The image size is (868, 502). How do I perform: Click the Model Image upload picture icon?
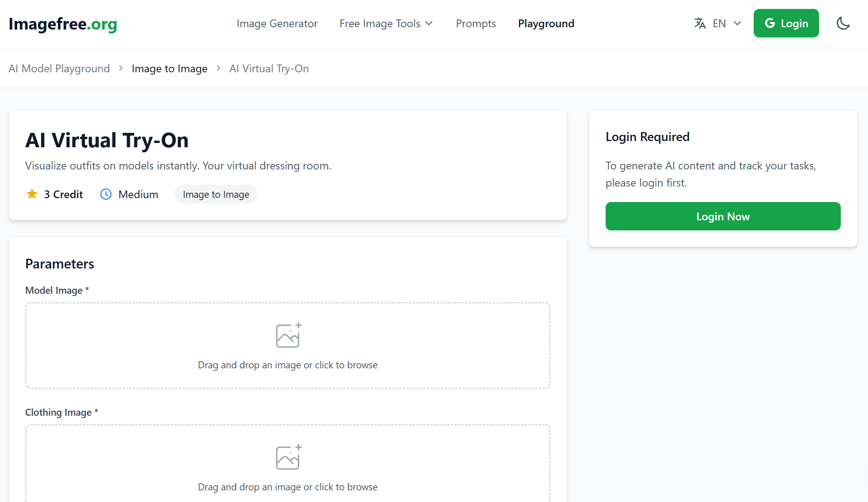tap(288, 335)
